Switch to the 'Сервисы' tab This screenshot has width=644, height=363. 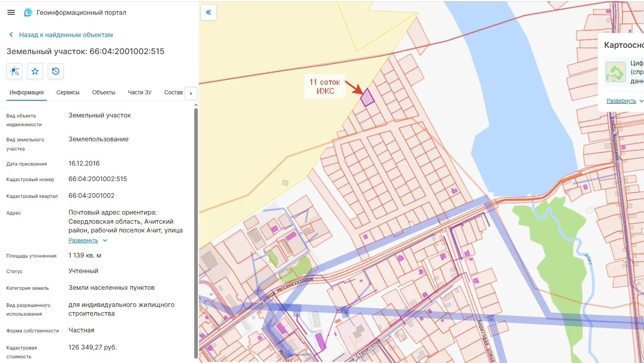(68, 92)
